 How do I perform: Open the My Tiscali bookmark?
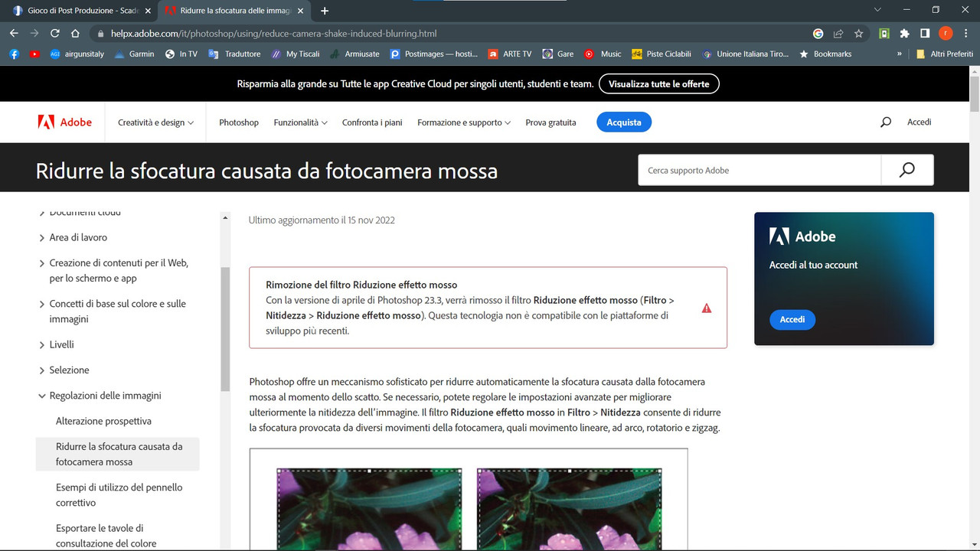click(295, 54)
